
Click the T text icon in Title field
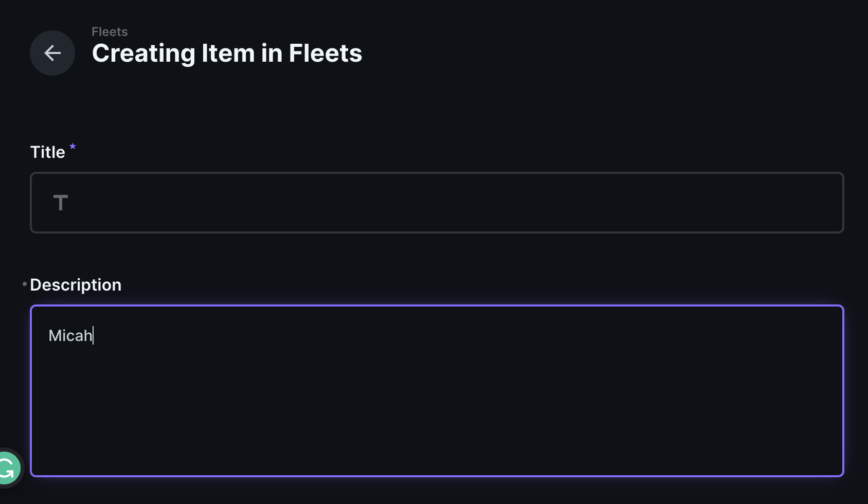click(x=61, y=203)
